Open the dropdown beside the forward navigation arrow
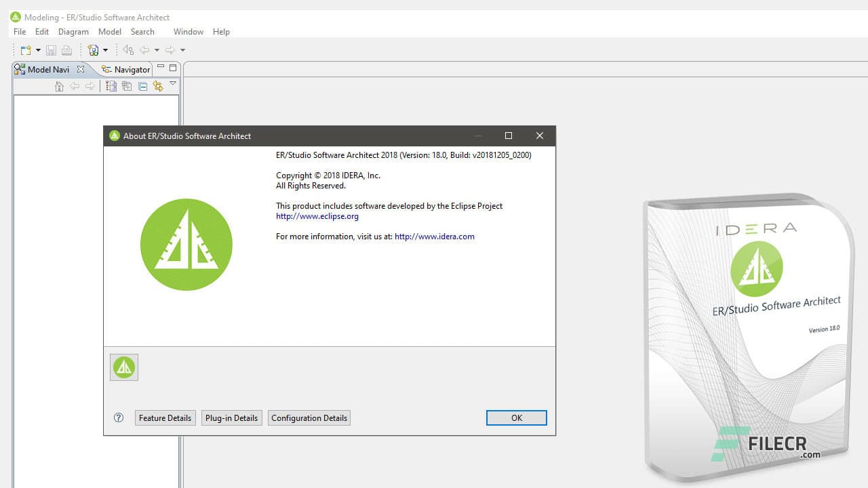Screen dimensions: 868x488 click(182, 49)
